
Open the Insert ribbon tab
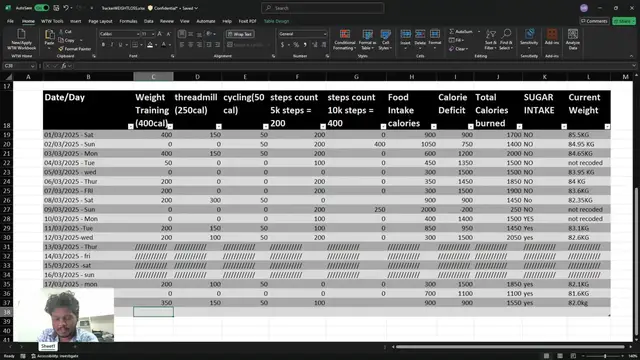(76, 21)
